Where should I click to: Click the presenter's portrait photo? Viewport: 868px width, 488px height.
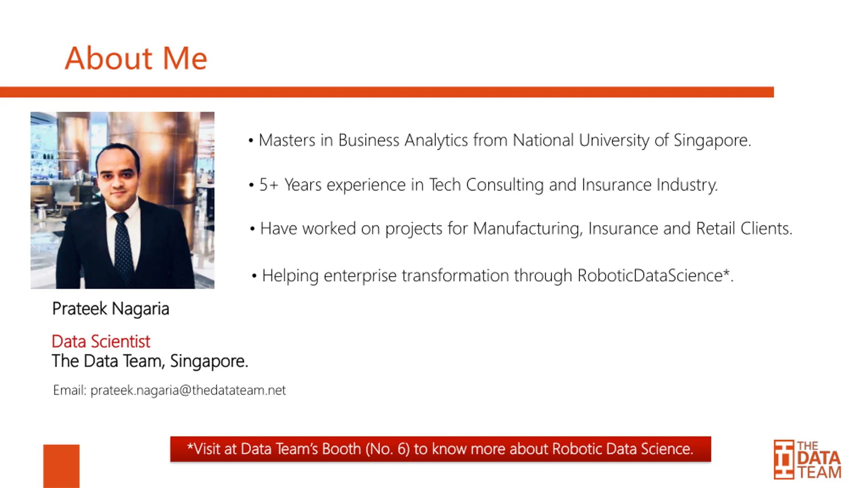(122, 200)
